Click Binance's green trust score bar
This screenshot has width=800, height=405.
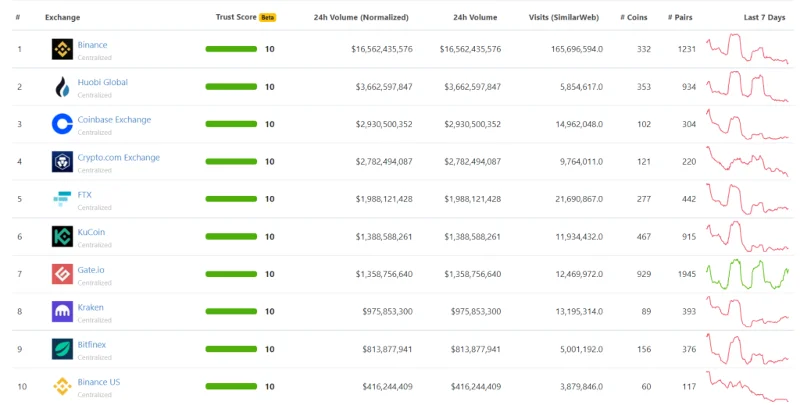pyautogui.click(x=231, y=49)
